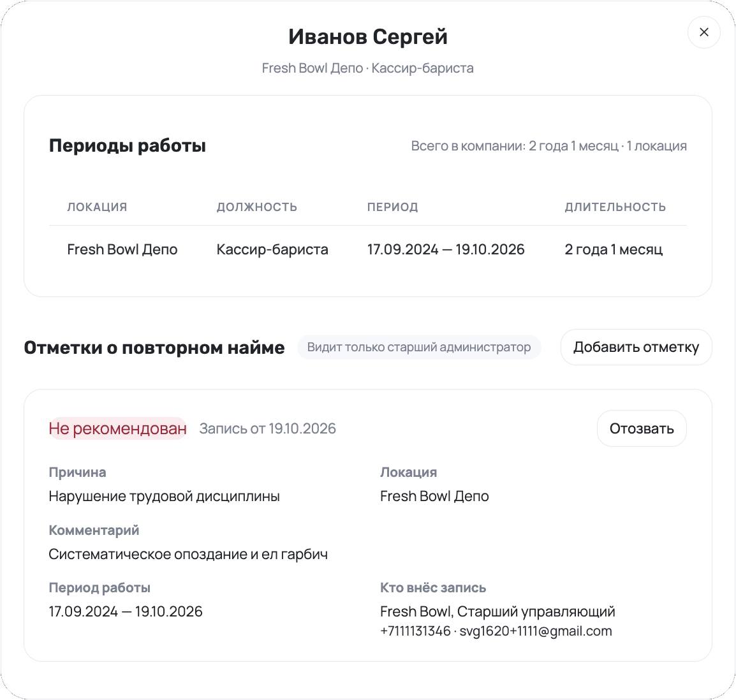Select Нарушение трудовой дисциплины reason value

[165, 496]
